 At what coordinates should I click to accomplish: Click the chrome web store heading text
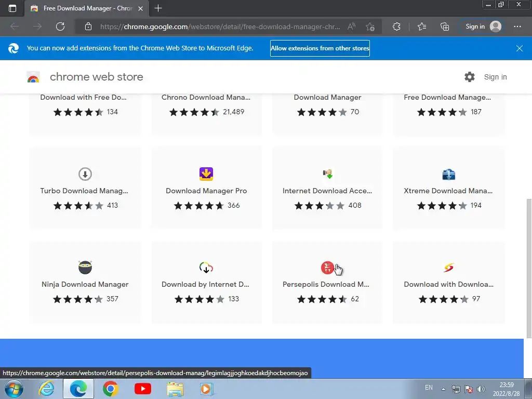coord(96,77)
